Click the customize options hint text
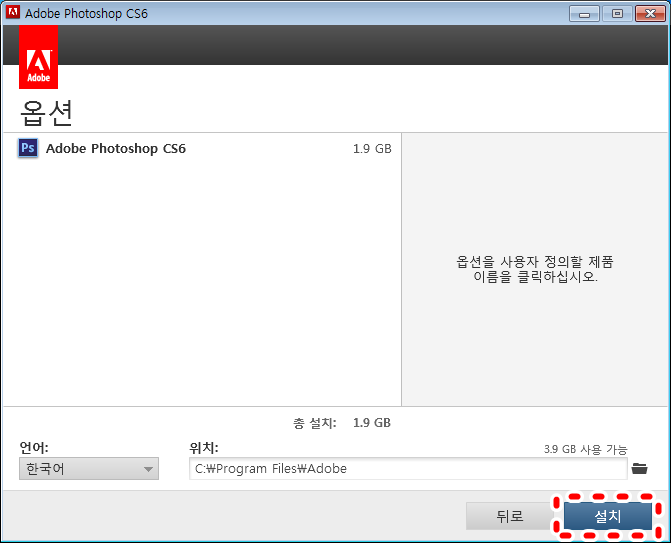671x543 pixels. point(535,269)
